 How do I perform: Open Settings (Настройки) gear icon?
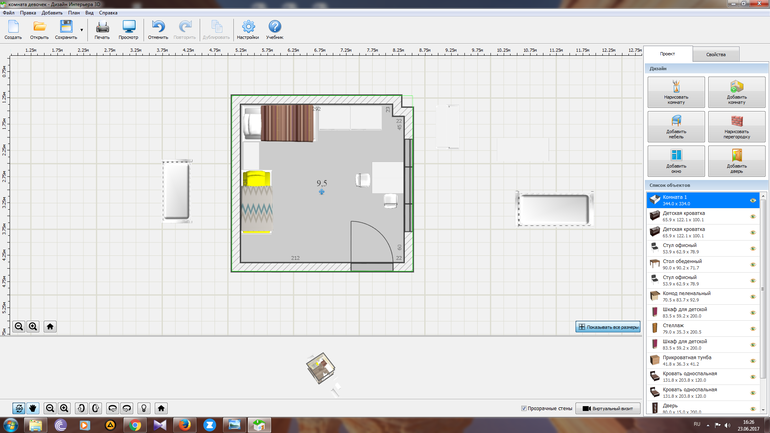[x=248, y=28]
